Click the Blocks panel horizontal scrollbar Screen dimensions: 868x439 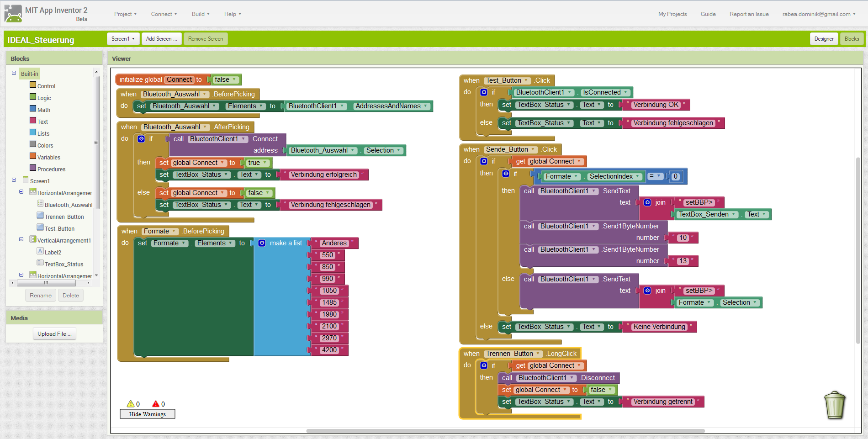point(46,283)
